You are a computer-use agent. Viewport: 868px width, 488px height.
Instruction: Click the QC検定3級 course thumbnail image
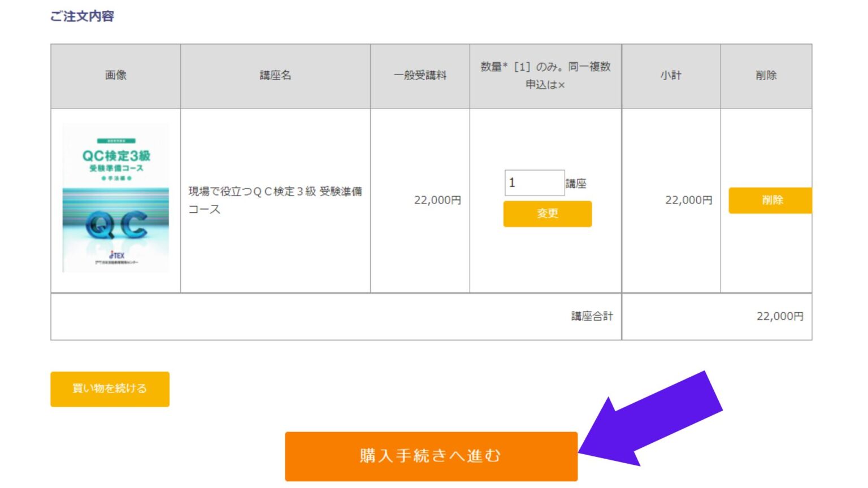point(116,197)
